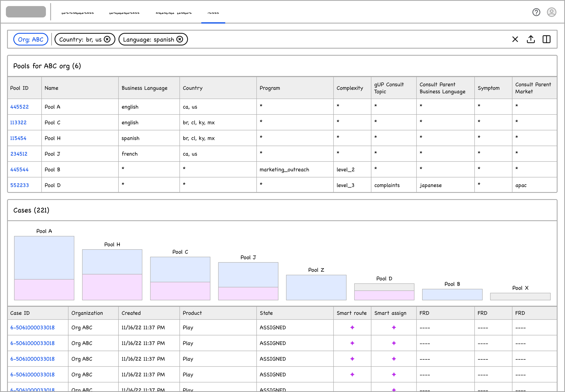Viewport: 565px width, 392px height.
Task: Open the first case ID 6-5061000033018 link
Action: click(33, 327)
